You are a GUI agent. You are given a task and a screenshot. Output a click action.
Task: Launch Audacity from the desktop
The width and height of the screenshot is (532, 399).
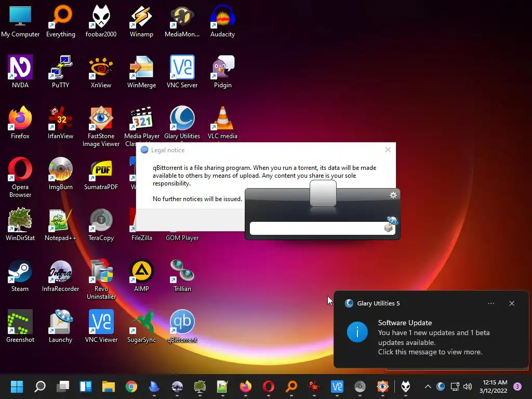click(x=222, y=20)
